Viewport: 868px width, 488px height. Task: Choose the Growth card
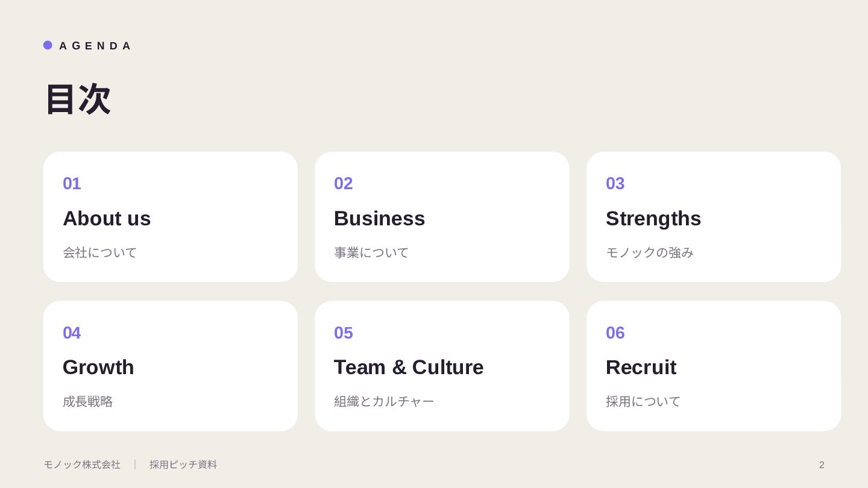(171, 366)
